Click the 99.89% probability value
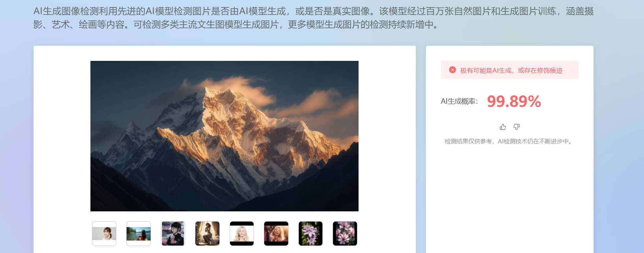The image size is (644, 253). [514, 101]
